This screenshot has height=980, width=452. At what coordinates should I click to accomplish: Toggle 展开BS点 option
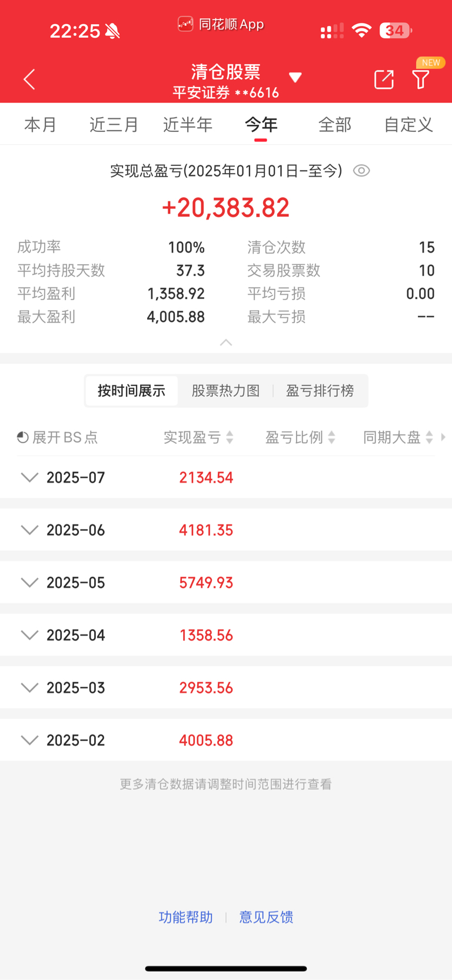[x=57, y=437]
